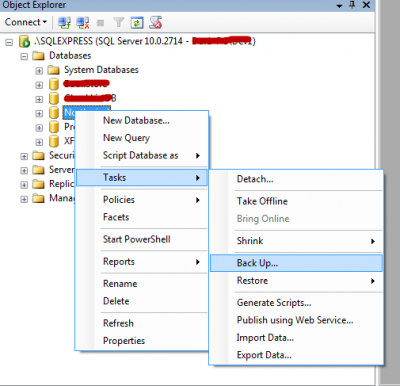Expand the database starting with Pr

click(39, 128)
